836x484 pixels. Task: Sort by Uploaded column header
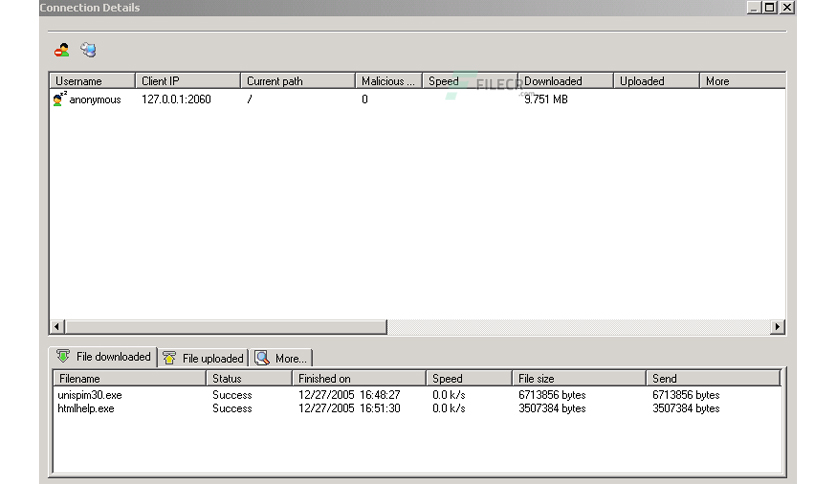click(x=656, y=81)
